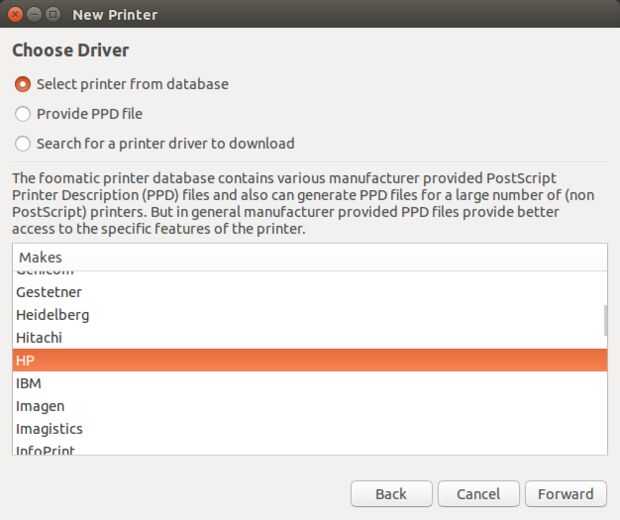Close the New Printer window
The width and height of the screenshot is (620, 520).
tap(16, 15)
